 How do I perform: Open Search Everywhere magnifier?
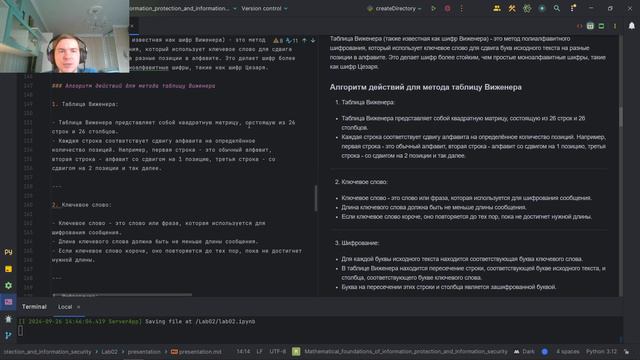click(x=557, y=8)
